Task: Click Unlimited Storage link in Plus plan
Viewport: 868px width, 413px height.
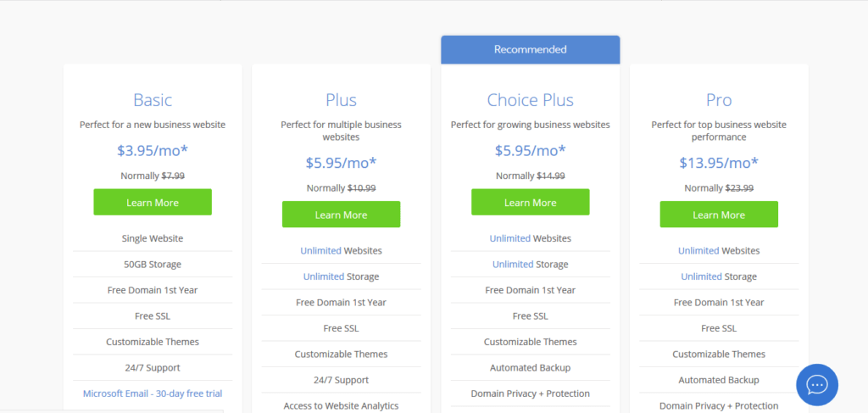Action: coord(324,276)
